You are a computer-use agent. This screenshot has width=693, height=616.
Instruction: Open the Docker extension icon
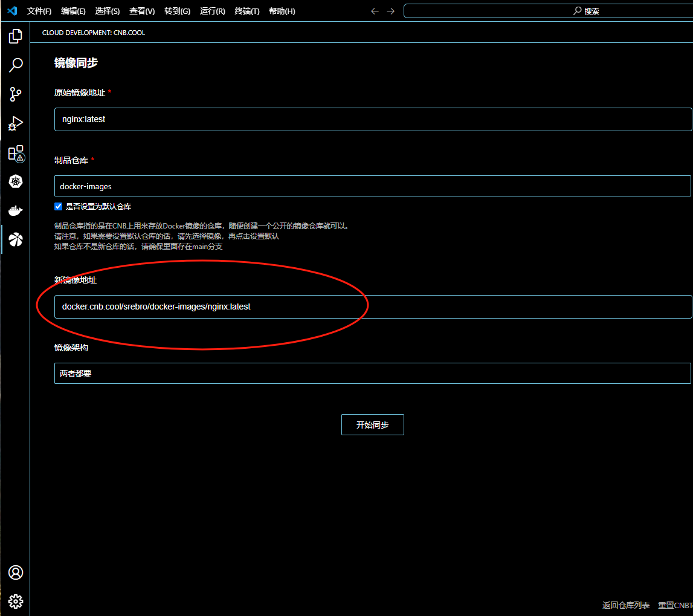(x=15, y=210)
